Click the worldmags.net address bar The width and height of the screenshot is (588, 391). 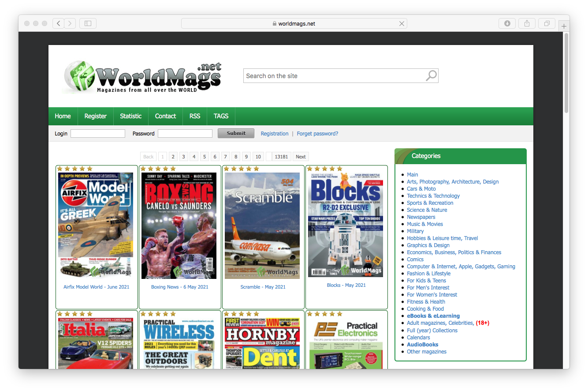294,24
